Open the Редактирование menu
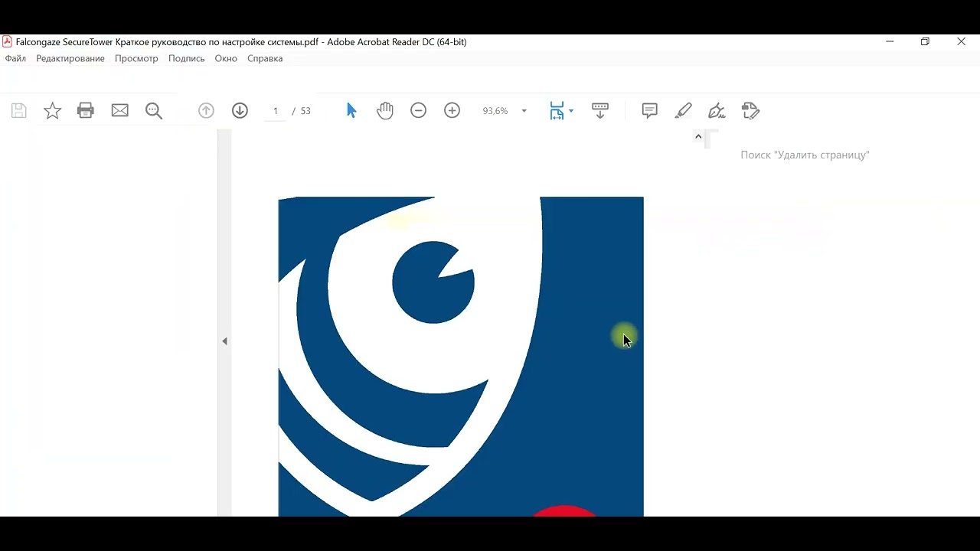 pyautogui.click(x=70, y=58)
